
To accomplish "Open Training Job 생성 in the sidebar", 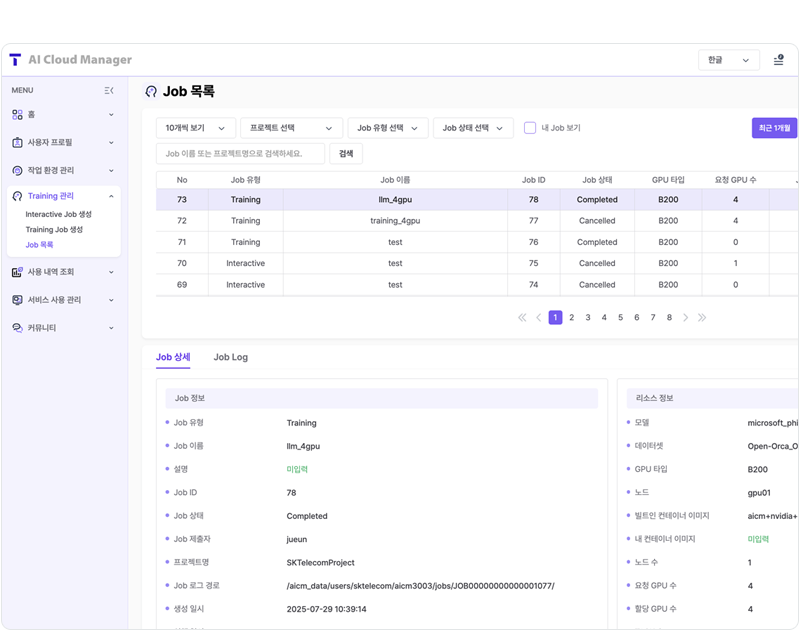I will point(54,230).
